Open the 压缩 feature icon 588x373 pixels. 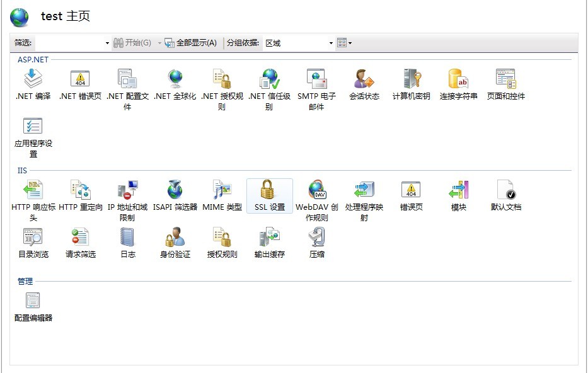tap(316, 238)
